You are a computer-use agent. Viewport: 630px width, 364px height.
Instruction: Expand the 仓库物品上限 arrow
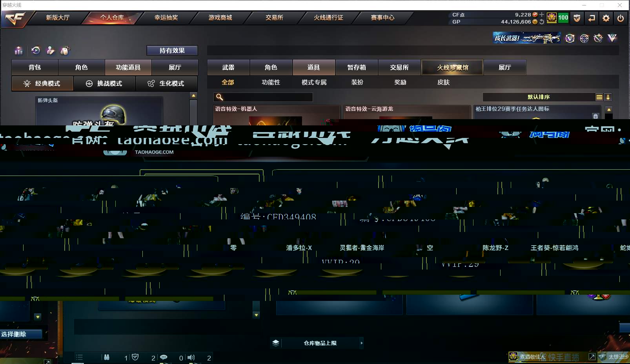[361, 343]
